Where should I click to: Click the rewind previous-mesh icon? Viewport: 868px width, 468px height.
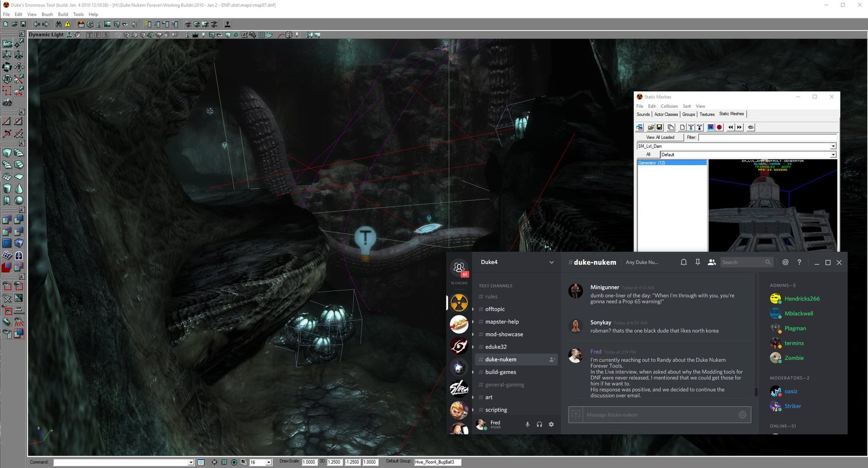click(x=731, y=127)
